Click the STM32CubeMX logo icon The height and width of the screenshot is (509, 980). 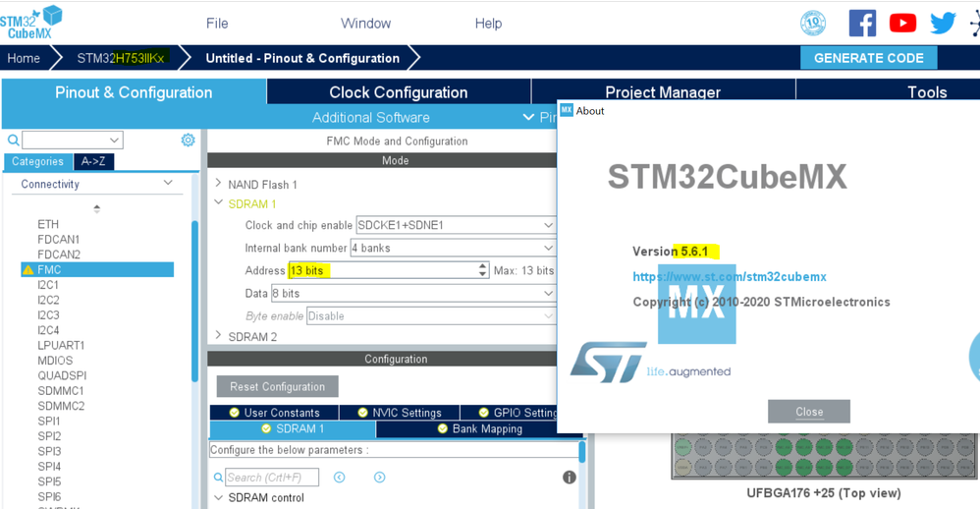tap(31, 23)
